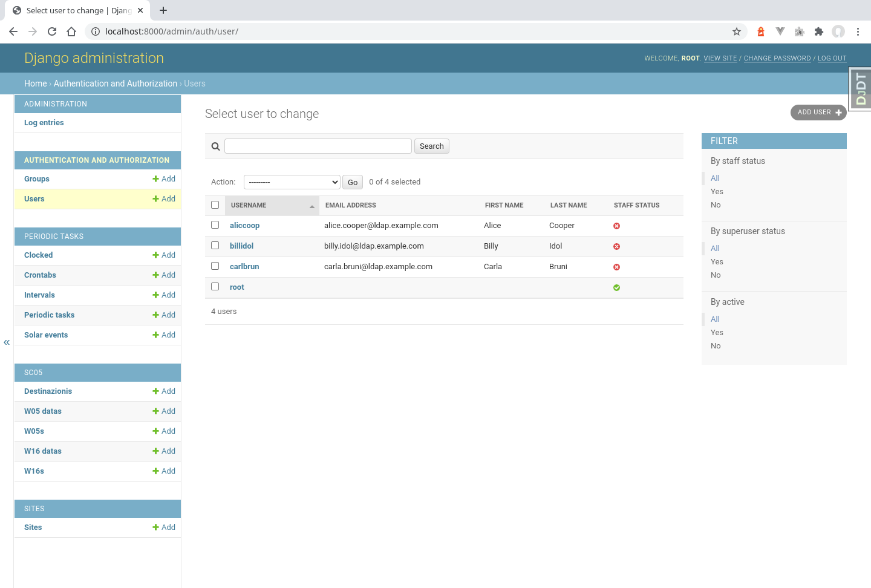Filter users by superuser status Yes
Viewport: 871px width, 588px height.
(x=717, y=261)
